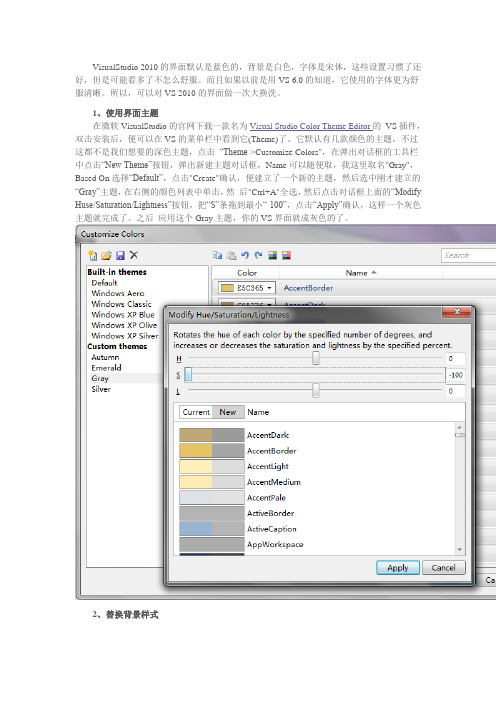Click the Cancel button in Modify dialog
The width and height of the screenshot is (496, 702).
click(443, 568)
